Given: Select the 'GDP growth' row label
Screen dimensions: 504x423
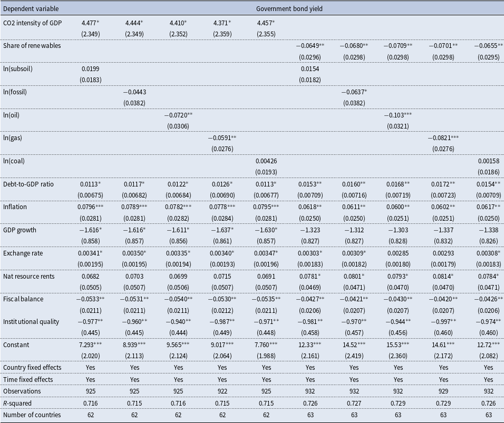Looking at the screenshot, I should click(x=20, y=230).
